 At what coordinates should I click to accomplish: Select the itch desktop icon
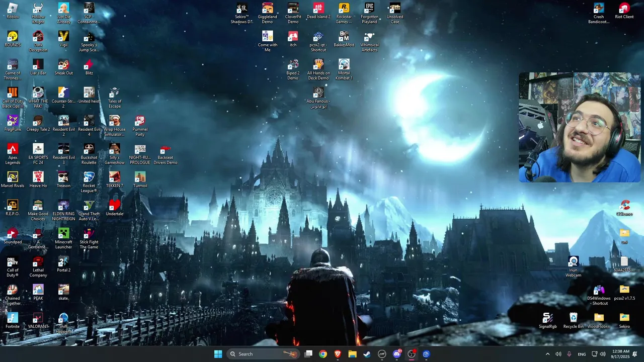click(293, 39)
